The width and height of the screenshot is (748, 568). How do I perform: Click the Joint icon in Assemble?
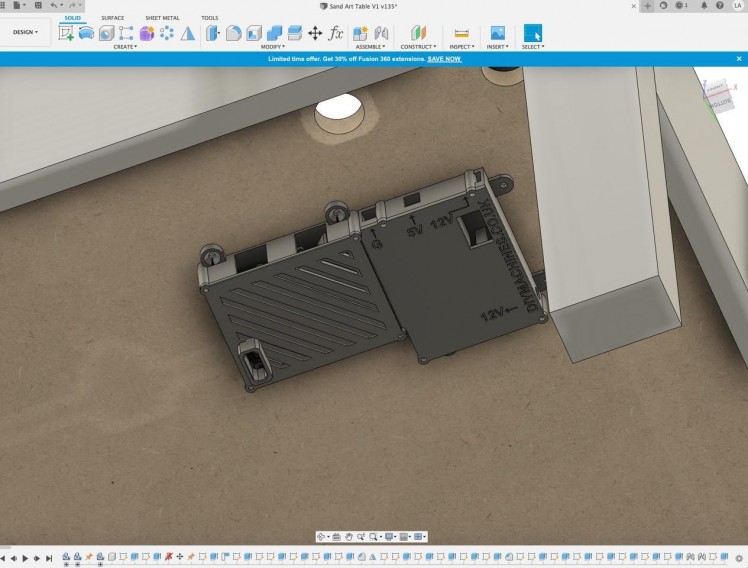click(380, 33)
